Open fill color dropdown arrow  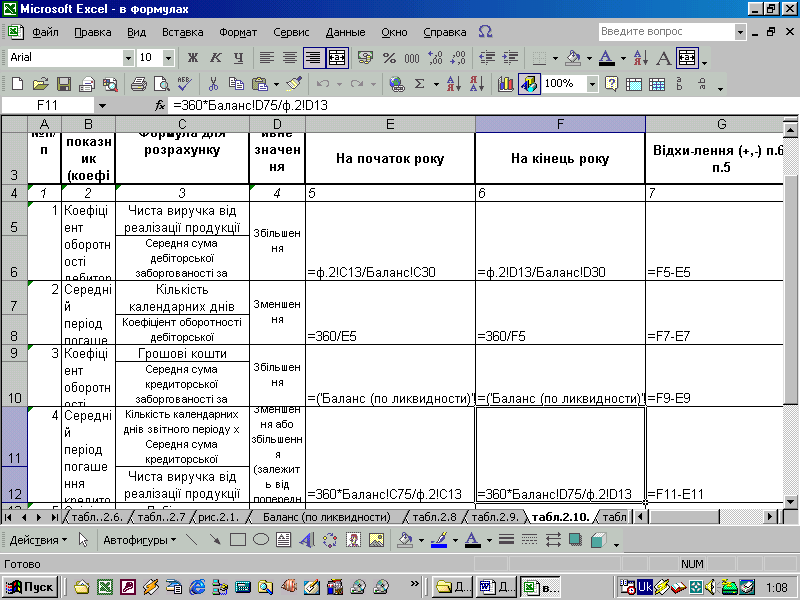[x=589, y=58]
